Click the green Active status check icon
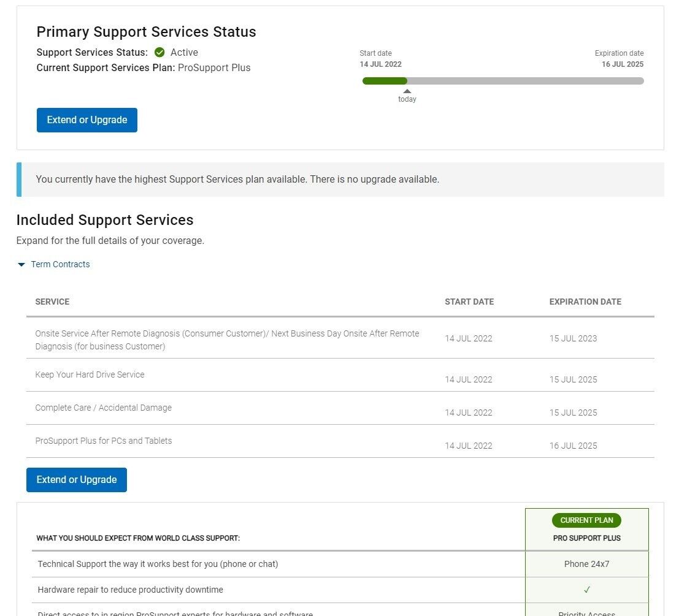Screen dimensions: 679x616 click(159, 53)
